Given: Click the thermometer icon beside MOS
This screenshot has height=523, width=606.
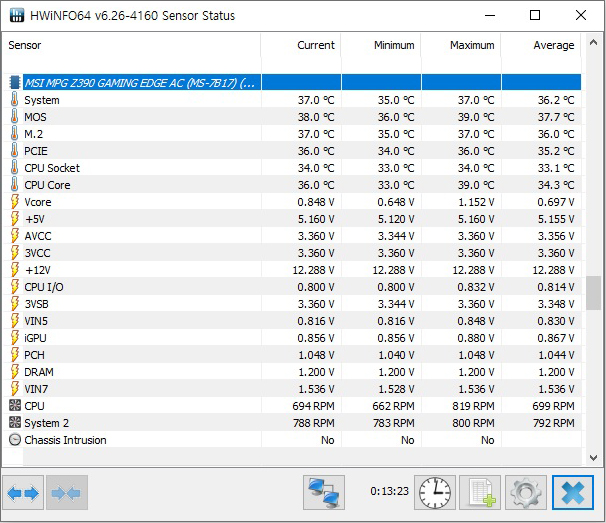Looking at the screenshot, I should [x=14, y=117].
